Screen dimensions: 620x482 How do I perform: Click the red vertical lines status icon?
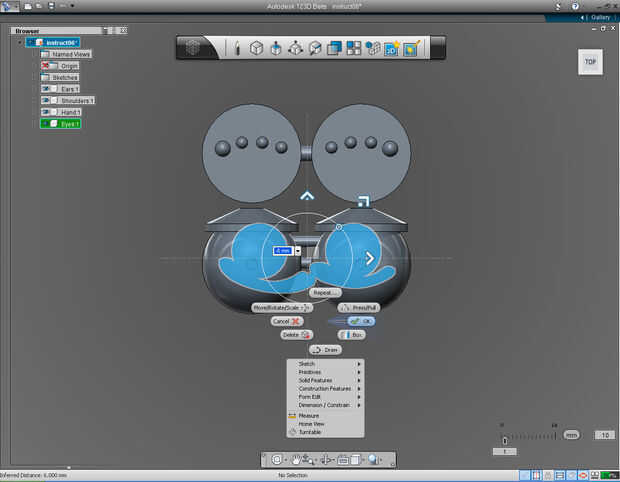(x=536, y=475)
